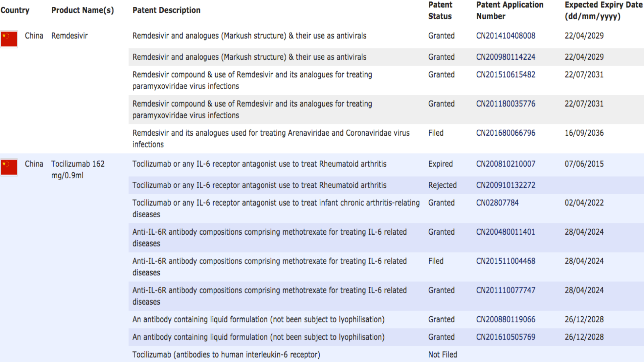The height and width of the screenshot is (362, 644).
Task: Open expired patent CN200810210007
Action: click(505, 164)
